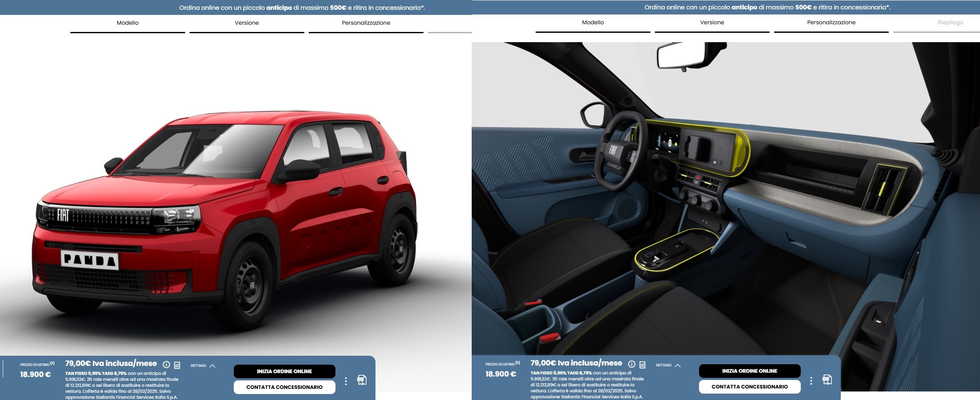Click CONTATTA CONCESSIONARIO under interior view

[x=750, y=387]
